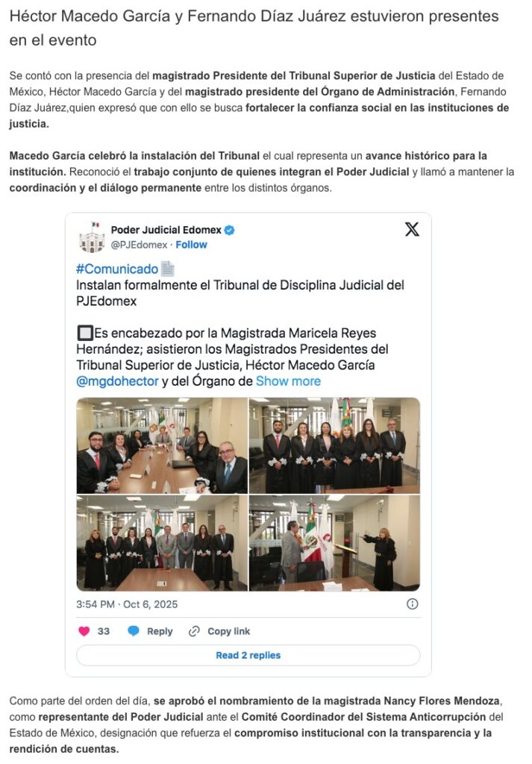The width and height of the screenshot is (532, 764).
Task: Click the blue verified badge icon
Action: [x=229, y=230]
